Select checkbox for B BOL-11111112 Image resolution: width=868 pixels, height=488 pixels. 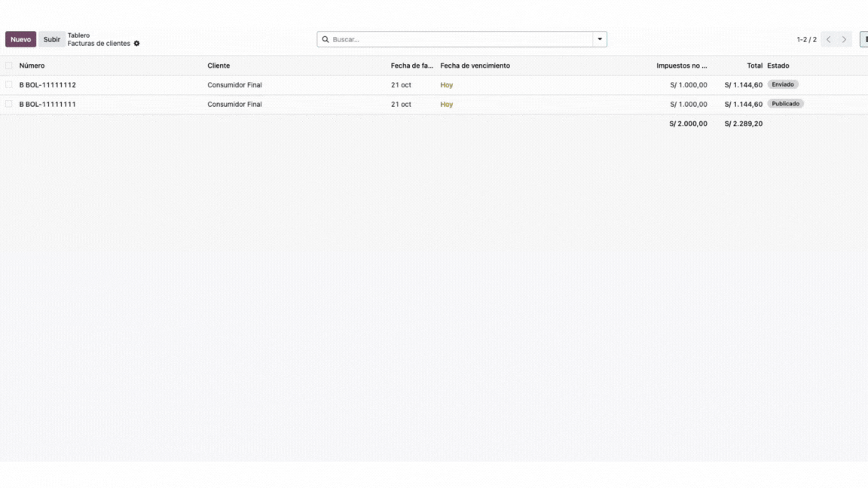coord(9,85)
